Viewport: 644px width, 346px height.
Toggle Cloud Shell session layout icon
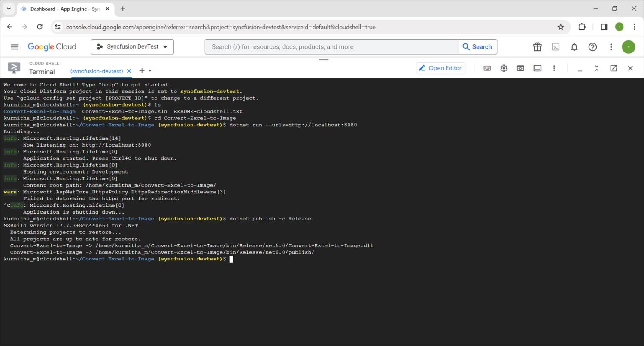click(x=537, y=68)
